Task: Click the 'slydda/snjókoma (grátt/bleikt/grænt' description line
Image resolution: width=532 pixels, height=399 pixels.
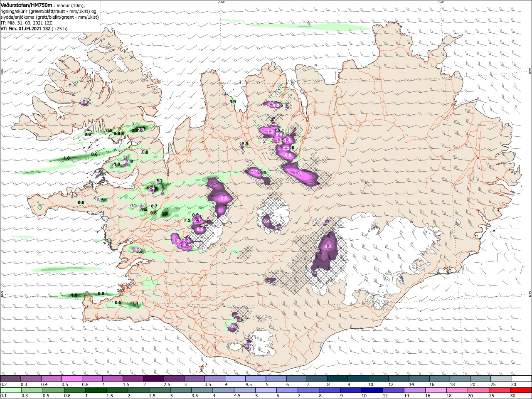Action: 49,17
